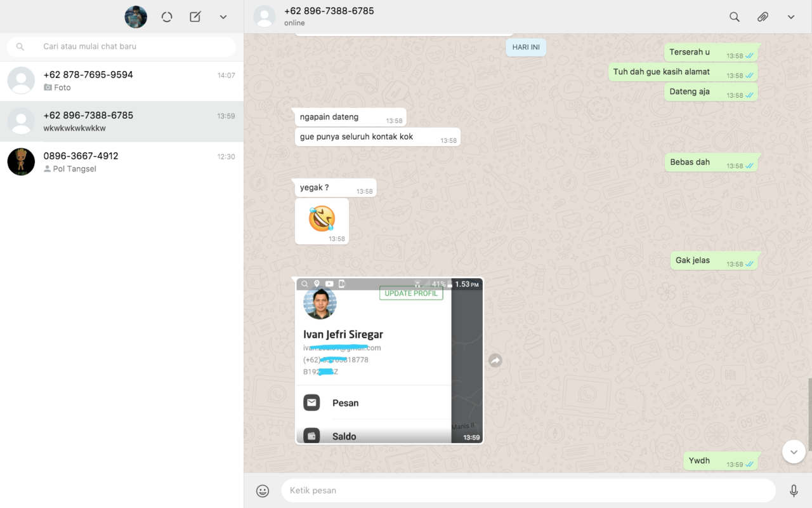Jump to latest messages with down arrow
This screenshot has width=812, height=508.
(x=794, y=451)
